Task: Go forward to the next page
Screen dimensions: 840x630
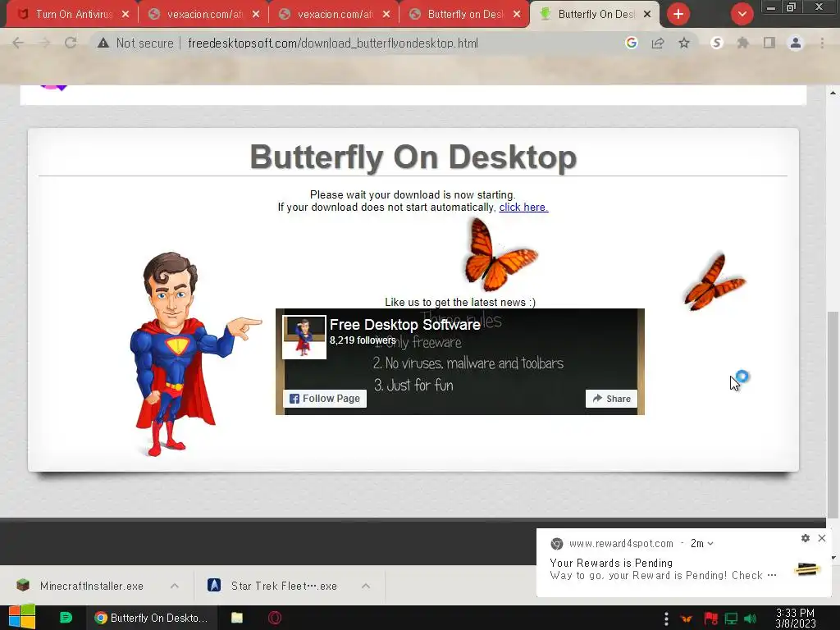Action: tap(44, 43)
